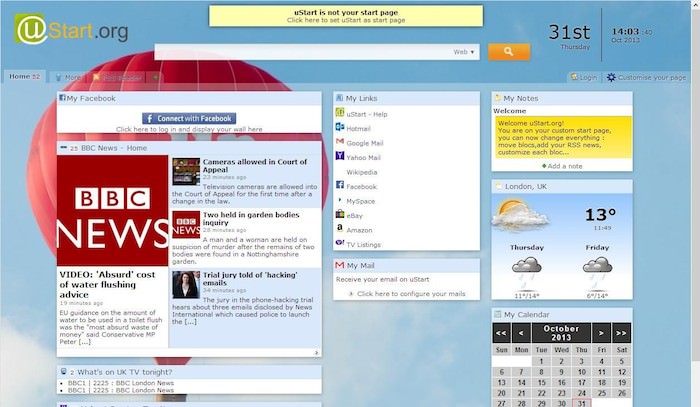The height and width of the screenshot is (407, 700).
Task: Open Cameras allowed in Court of Appeal headline
Action: coord(255,166)
